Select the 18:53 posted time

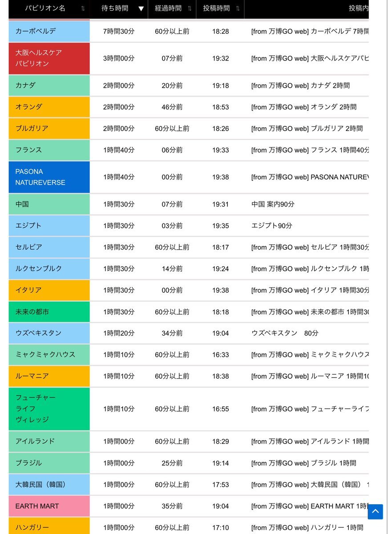221,107
